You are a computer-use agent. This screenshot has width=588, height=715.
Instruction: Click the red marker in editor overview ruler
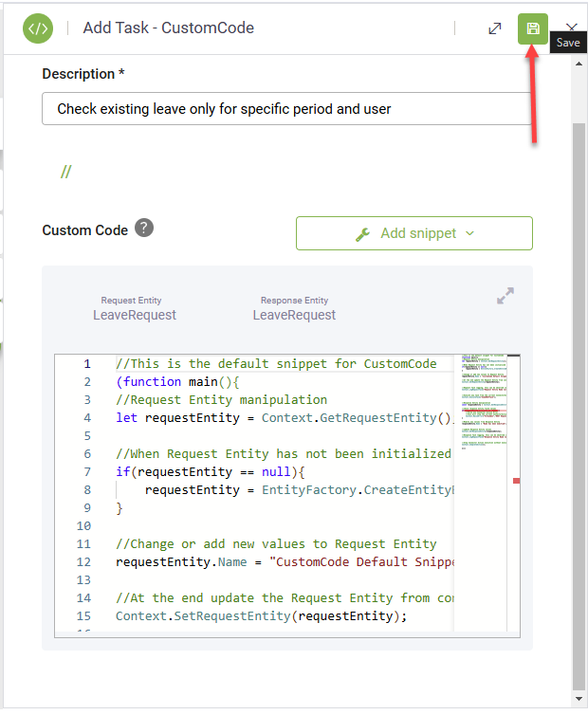tap(516, 481)
